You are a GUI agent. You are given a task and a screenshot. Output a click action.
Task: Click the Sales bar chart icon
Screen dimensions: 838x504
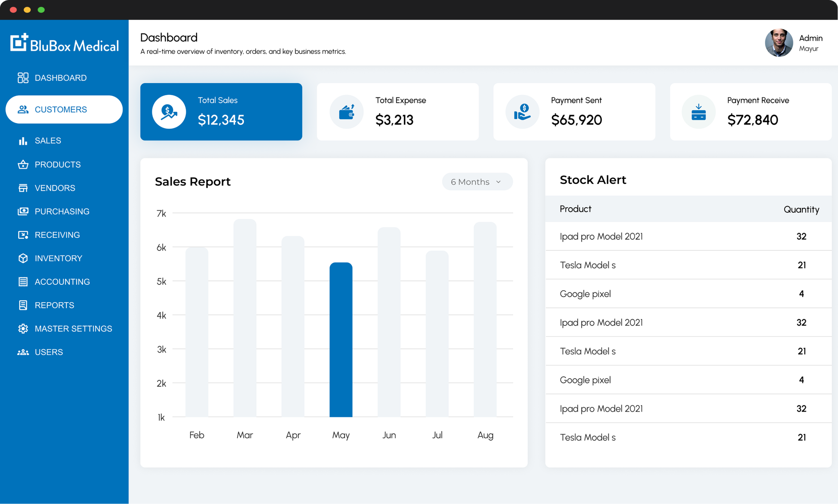click(23, 141)
